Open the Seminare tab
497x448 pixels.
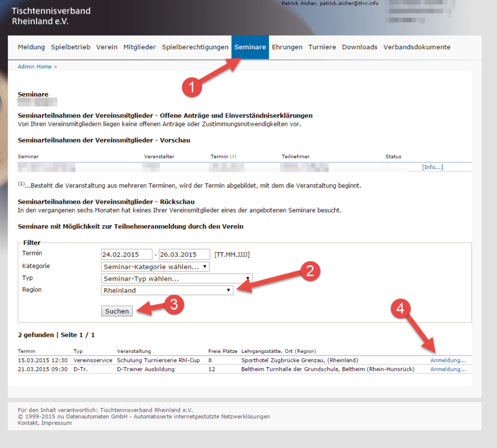click(x=250, y=47)
